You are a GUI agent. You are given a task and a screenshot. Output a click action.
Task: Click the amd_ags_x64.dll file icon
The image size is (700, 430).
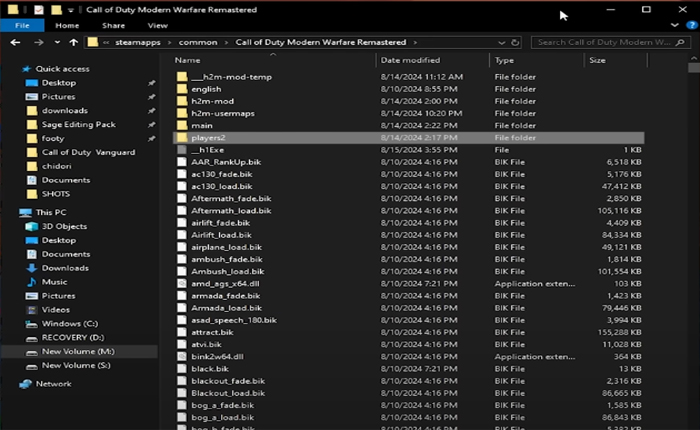pyautogui.click(x=182, y=284)
